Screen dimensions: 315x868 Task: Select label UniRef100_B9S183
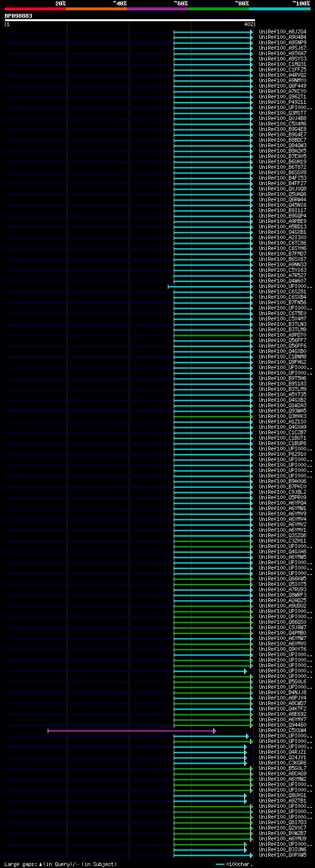pos(283,384)
